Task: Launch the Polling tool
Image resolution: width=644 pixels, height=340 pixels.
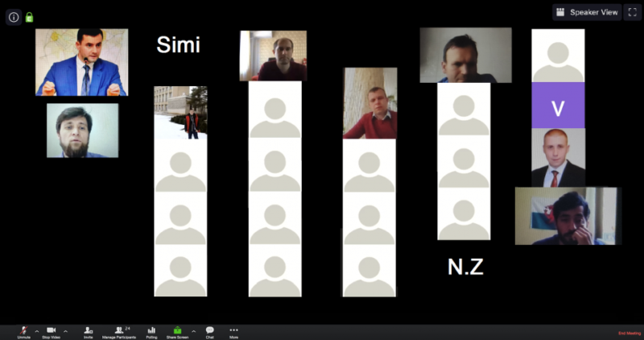Action: (x=151, y=331)
